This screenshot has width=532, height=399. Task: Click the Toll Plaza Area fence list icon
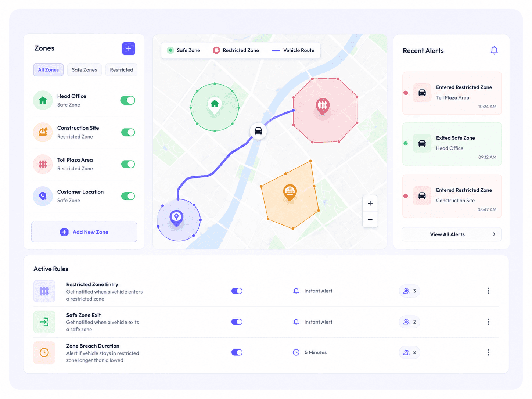pos(43,164)
